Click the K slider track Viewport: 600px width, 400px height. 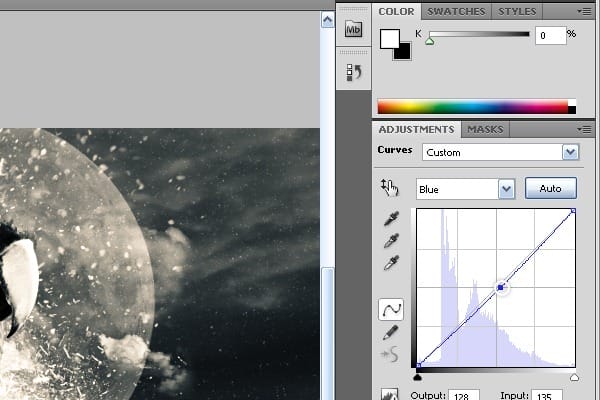[479, 35]
